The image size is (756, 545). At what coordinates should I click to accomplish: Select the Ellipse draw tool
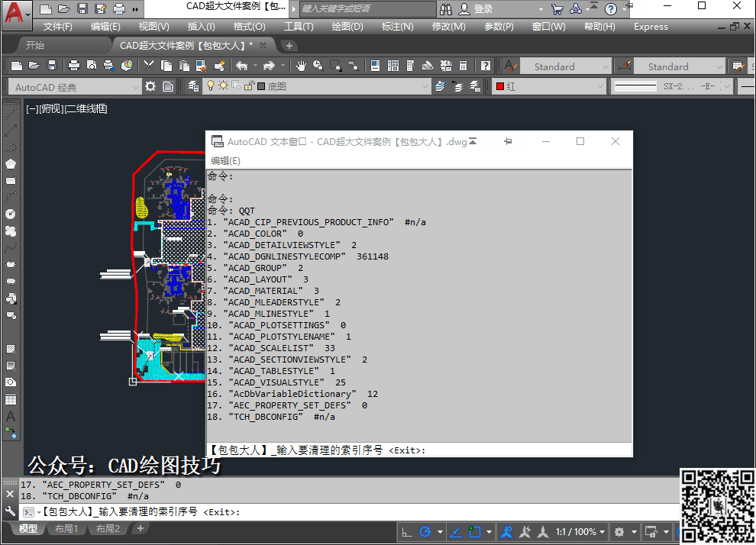click(x=11, y=264)
